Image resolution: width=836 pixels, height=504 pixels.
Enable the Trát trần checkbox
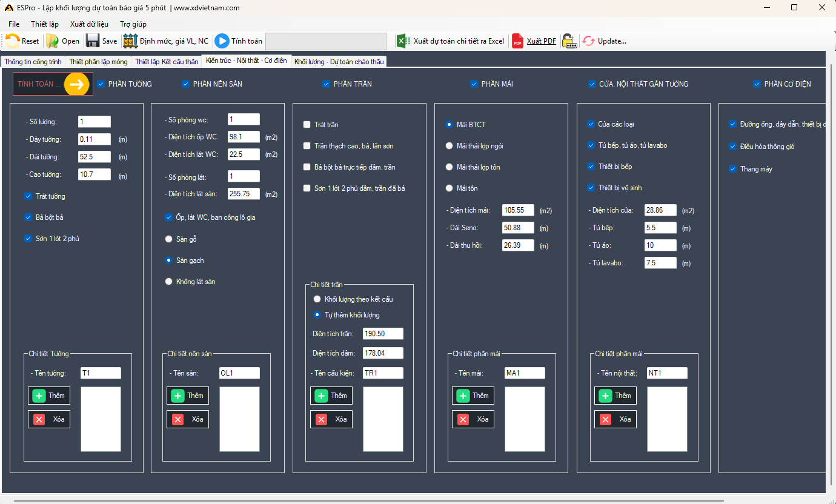pyautogui.click(x=307, y=125)
